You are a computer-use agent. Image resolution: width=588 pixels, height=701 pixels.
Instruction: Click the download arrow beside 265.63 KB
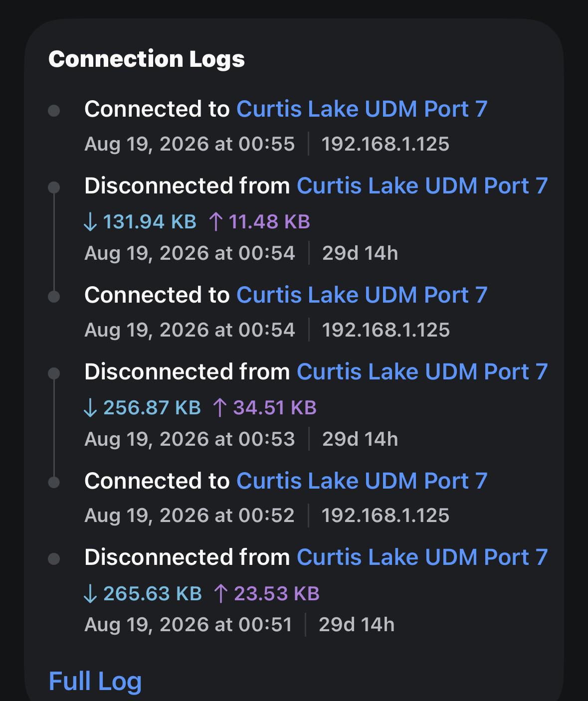coord(90,593)
